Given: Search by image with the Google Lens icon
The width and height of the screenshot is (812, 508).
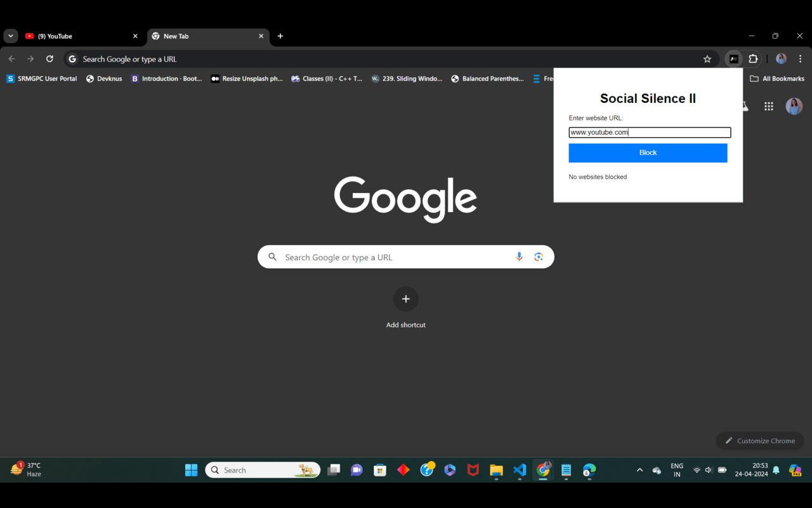Looking at the screenshot, I should (539, 257).
